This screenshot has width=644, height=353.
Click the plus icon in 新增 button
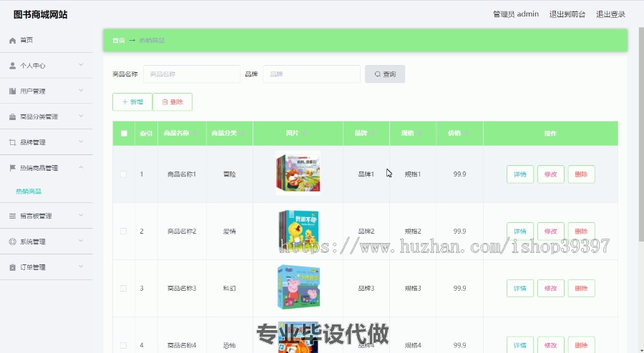point(125,102)
